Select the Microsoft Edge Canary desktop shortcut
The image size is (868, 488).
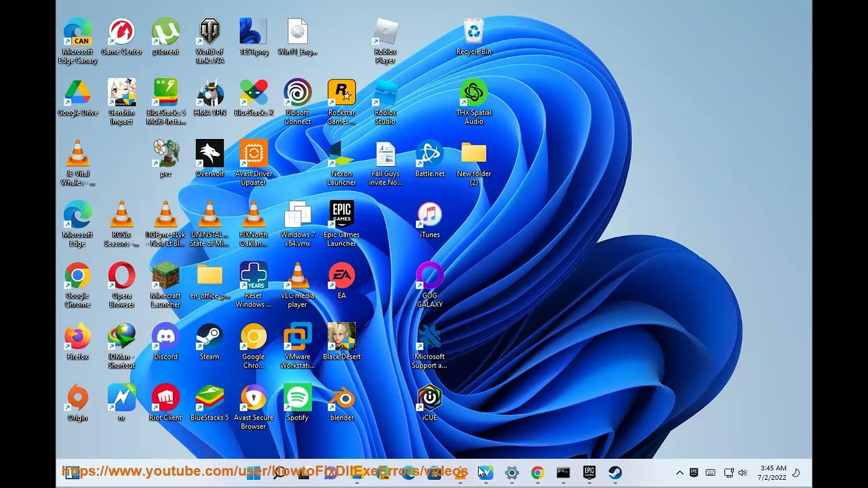click(77, 41)
